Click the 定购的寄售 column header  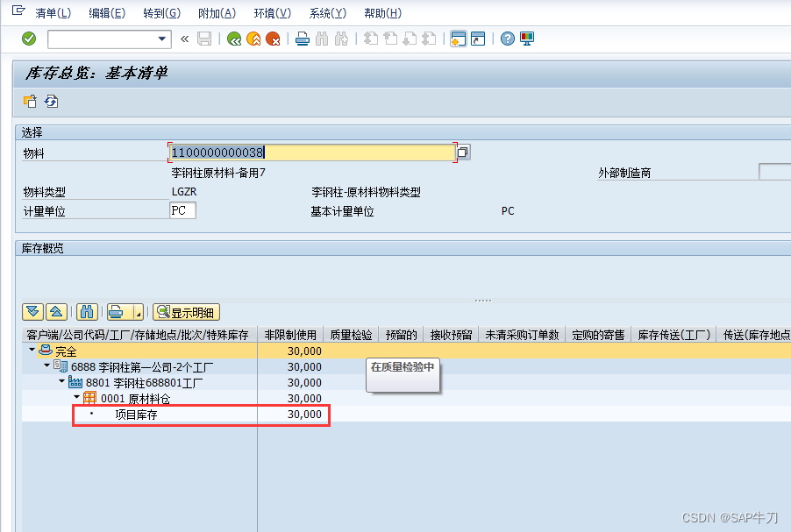coord(598,335)
